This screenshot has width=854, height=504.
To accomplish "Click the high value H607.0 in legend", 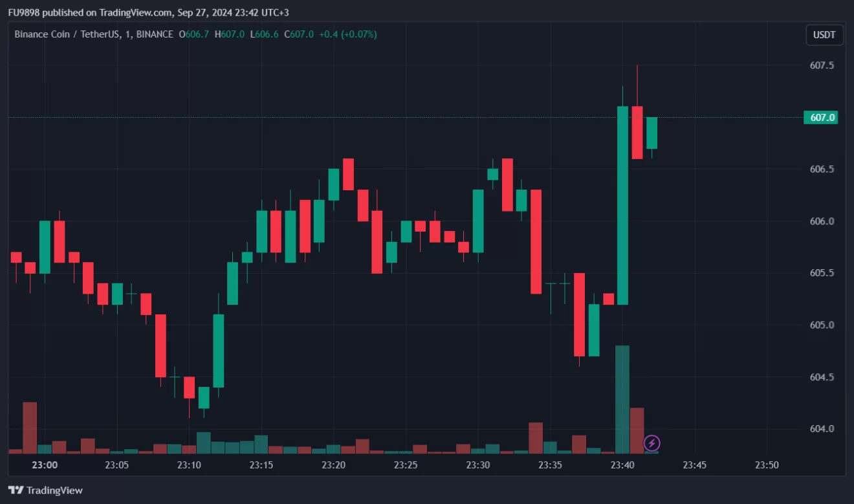I will pyautogui.click(x=230, y=34).
